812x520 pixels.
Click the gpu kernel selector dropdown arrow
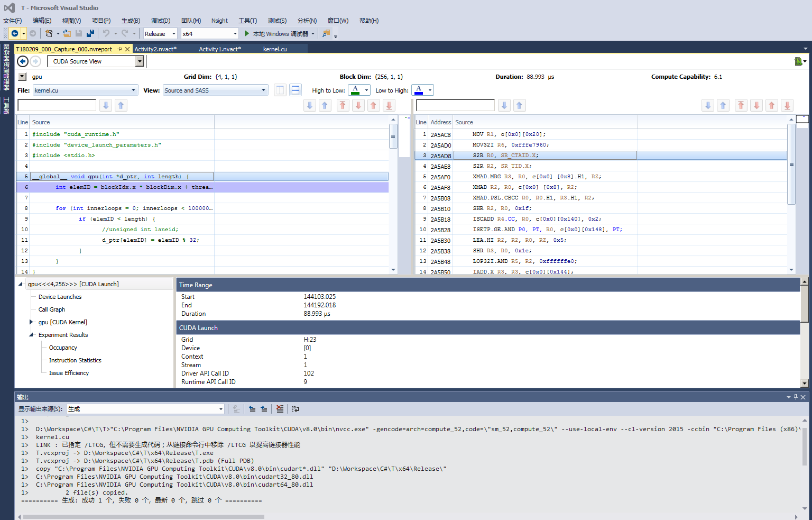pos(22,77)
